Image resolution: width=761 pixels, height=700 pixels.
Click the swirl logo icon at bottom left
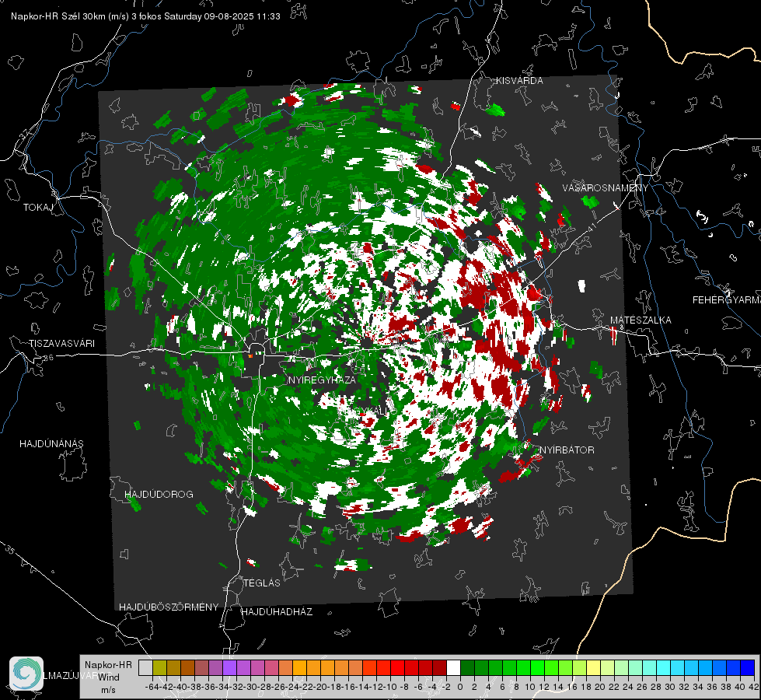[26, 674]
